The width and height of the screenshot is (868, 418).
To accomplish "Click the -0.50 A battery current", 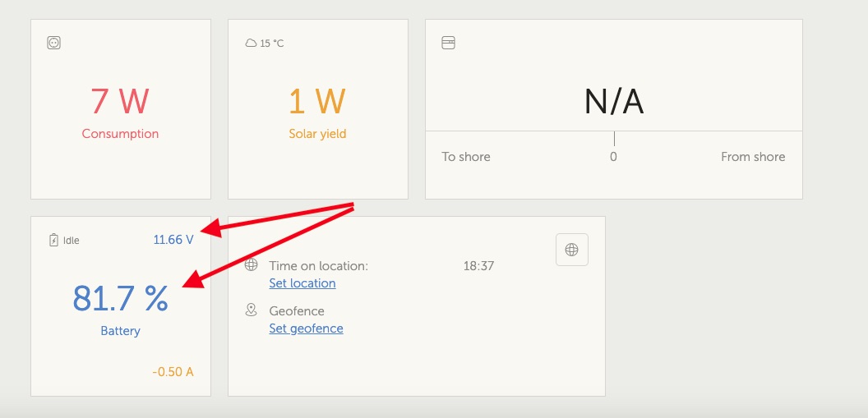I will click(173, 371).
